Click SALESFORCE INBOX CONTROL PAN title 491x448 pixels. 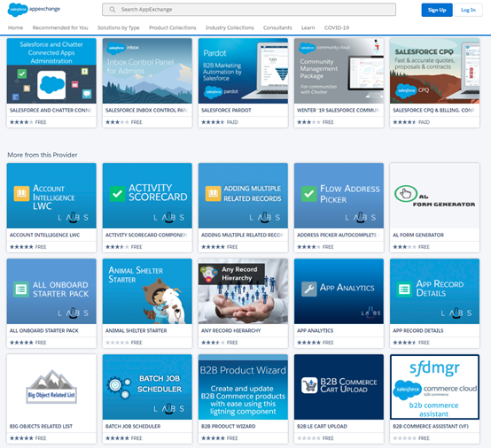coord(146,110)
